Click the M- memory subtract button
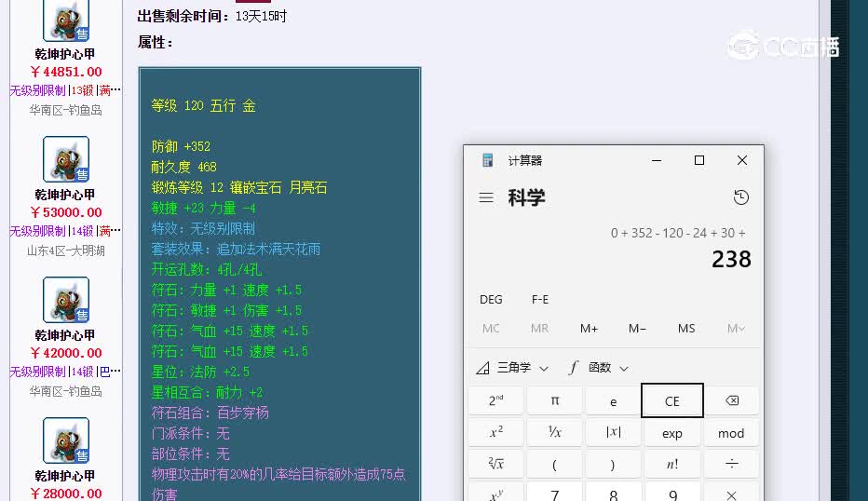The height and width of the screenshot is (501, 868). (x=637, y=329)
